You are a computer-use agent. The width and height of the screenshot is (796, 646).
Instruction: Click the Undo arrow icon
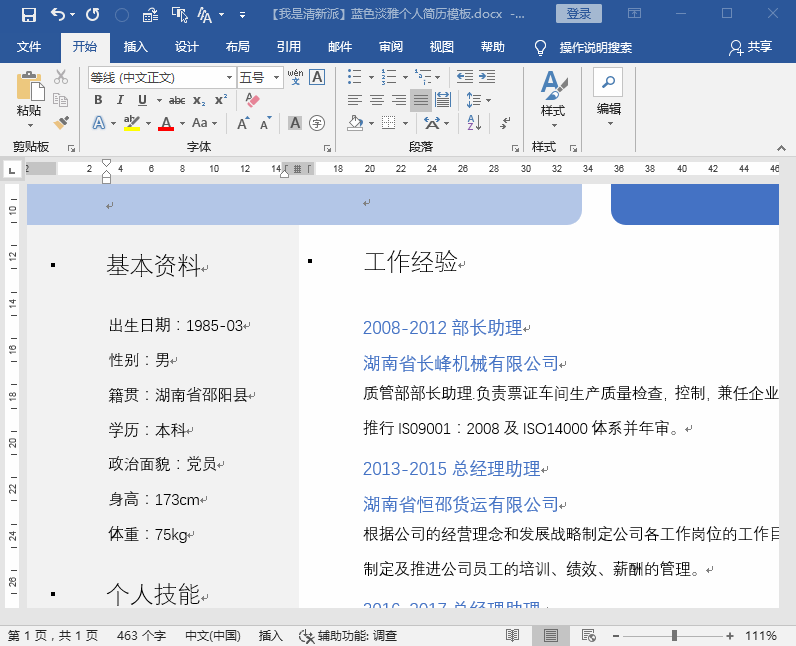(57, 14)
